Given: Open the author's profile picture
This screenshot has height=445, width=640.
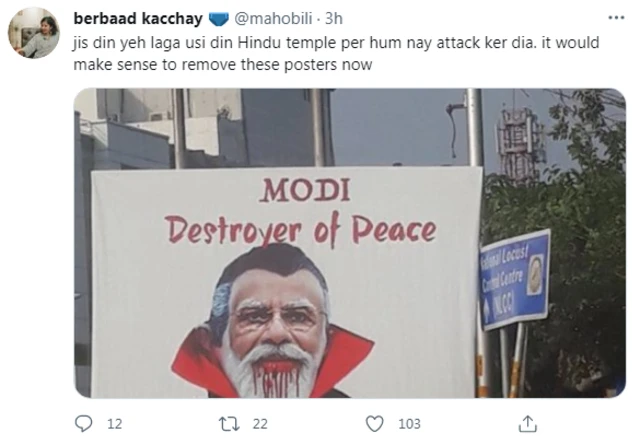Looking at the screenshot, I should (x=33, y=34).
